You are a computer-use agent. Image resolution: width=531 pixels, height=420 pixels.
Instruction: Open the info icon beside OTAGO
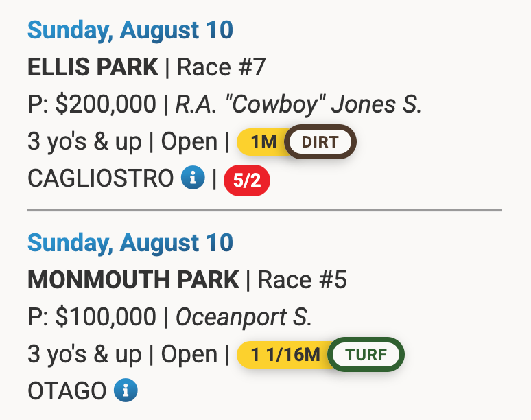[126, 390]
